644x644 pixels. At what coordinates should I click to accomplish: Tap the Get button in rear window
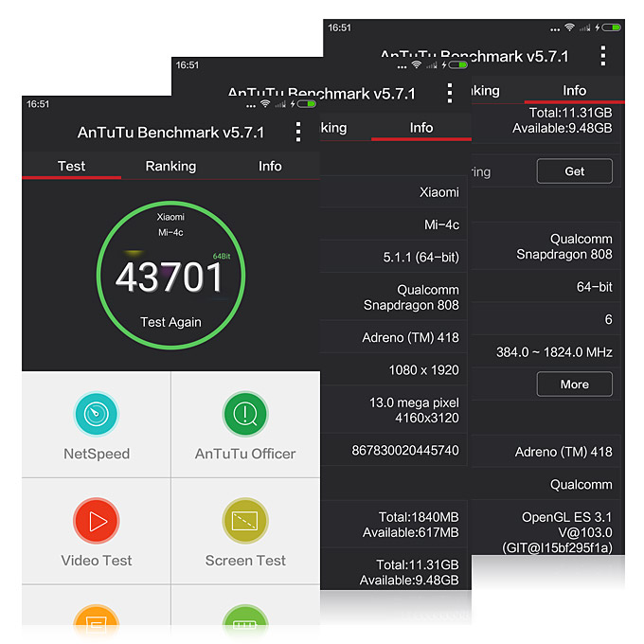point(574,171)
